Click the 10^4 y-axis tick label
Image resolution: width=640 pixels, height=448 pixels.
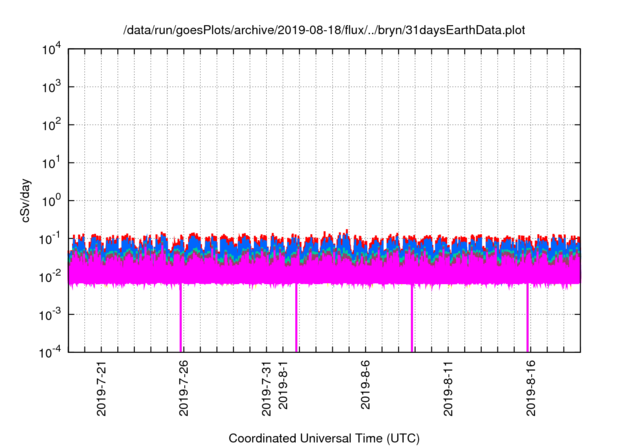[x=51, y=50]
